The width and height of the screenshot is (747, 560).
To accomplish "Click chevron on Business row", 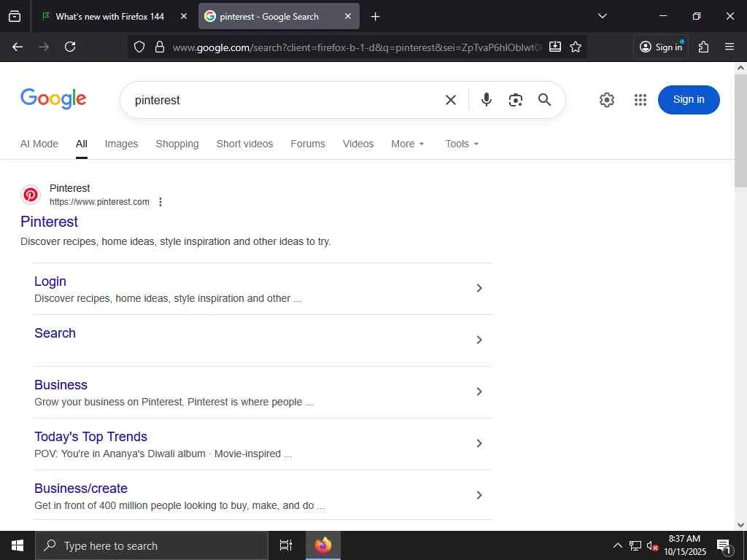I will coord(479,392).
